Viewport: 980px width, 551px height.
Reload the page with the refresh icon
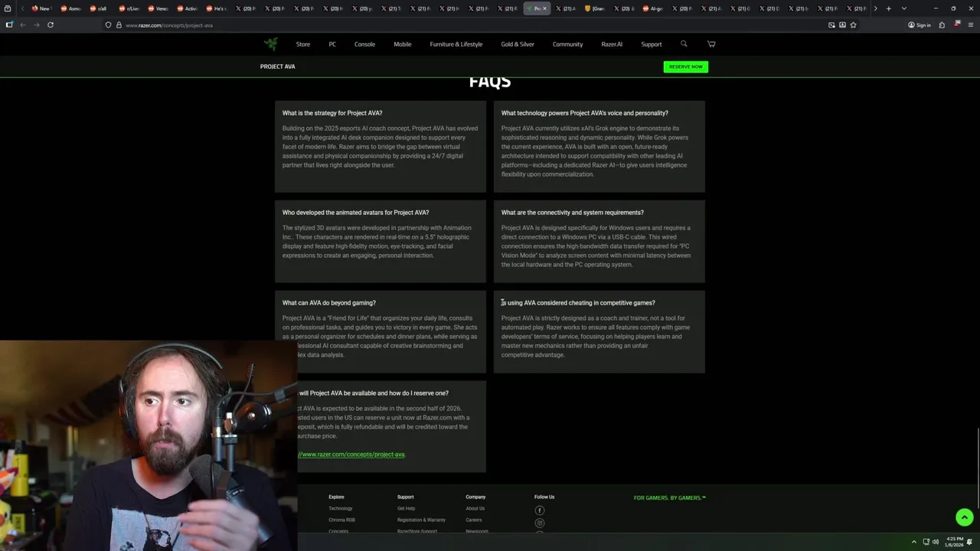(51, 24)
